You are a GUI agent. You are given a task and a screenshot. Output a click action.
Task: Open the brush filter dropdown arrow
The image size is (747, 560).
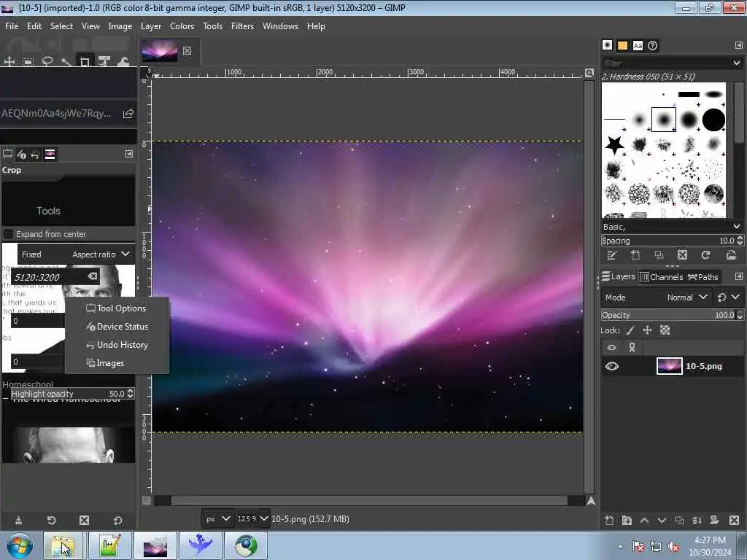737,63
